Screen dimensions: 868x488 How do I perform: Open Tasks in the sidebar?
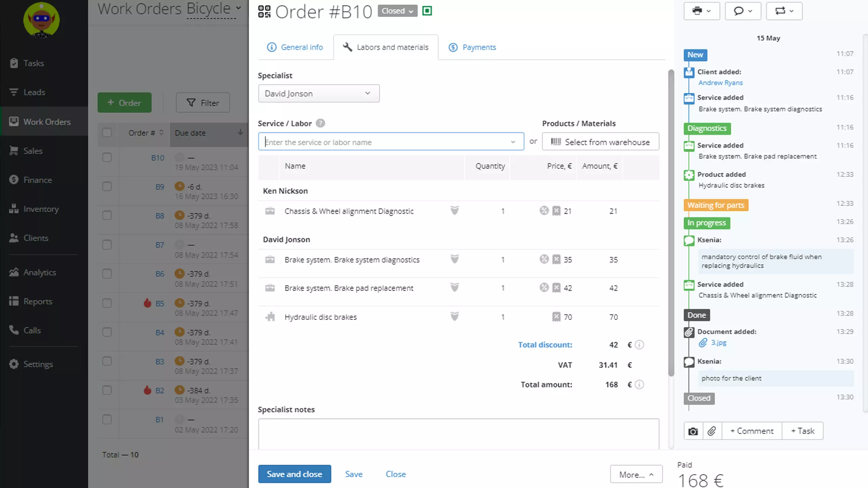click(x=33, y=63)
